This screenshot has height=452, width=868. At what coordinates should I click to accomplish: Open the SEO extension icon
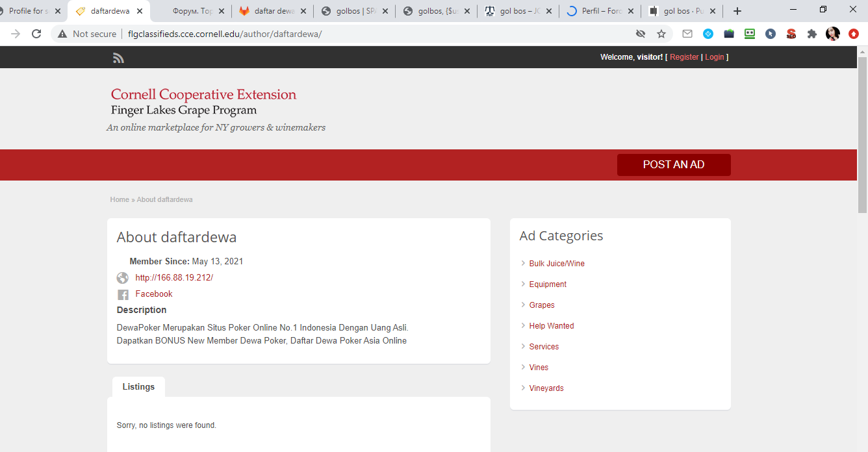pos(791,34)
